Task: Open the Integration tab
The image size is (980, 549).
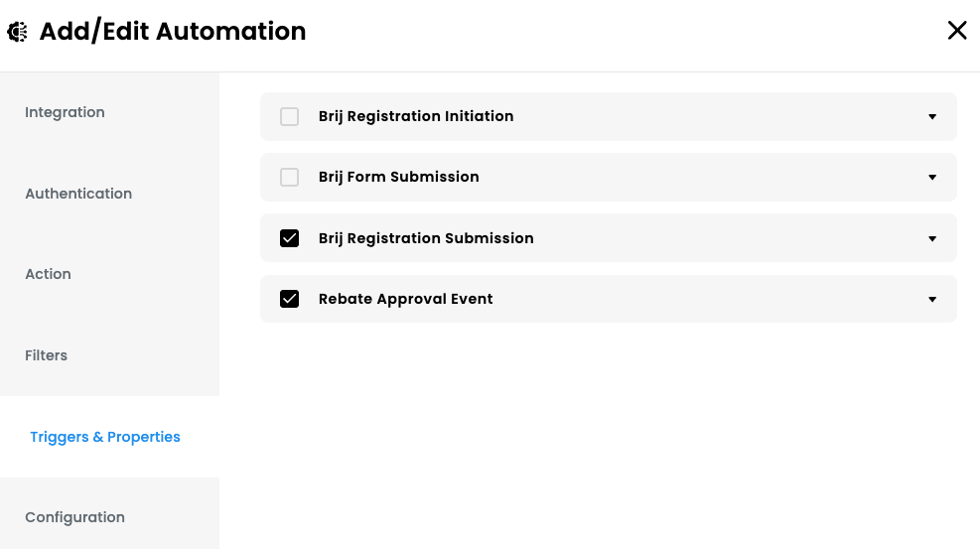Action: point(65,112)
